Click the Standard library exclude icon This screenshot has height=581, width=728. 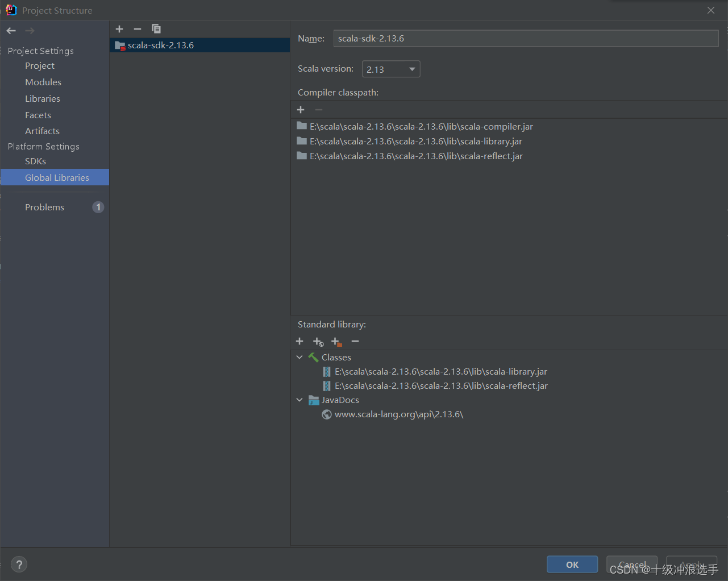click(x=336, y=341)
